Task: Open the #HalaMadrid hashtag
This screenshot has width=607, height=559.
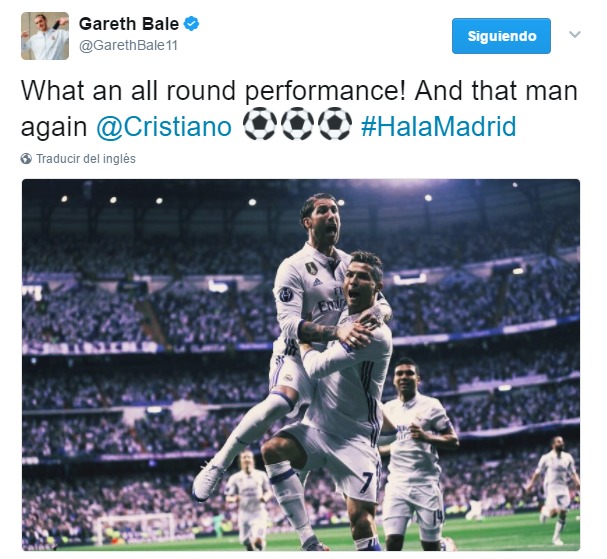Action: click(x=439, y=126)
